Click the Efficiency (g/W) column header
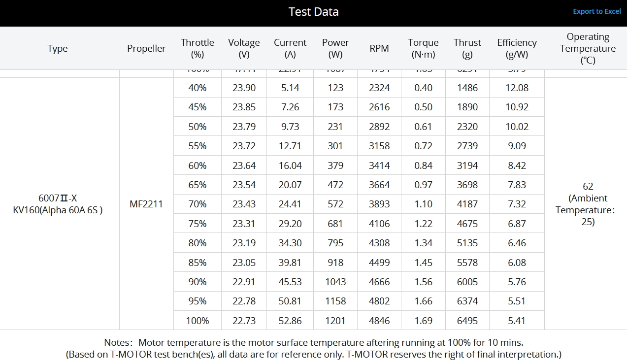Screen dimensions: 627x364 pos(517,48)
